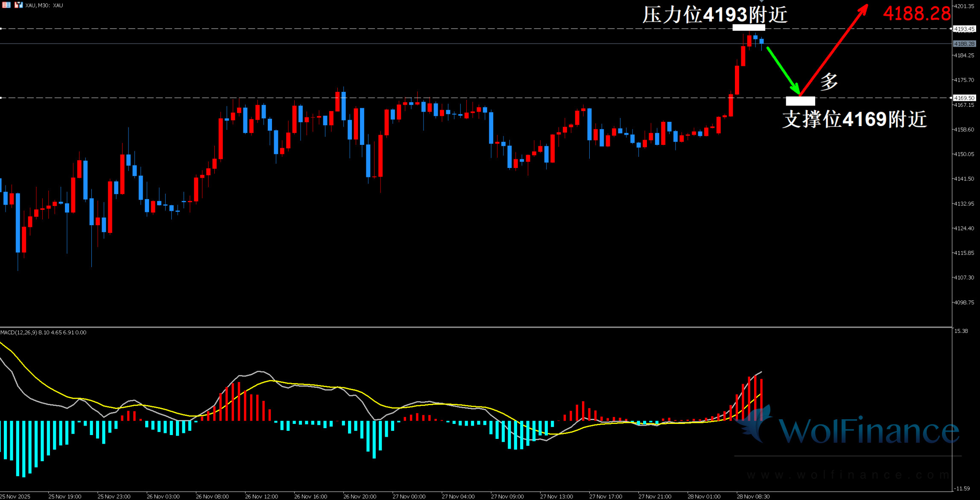
Task: Select the red upward arrow drawing
Action: pyautogui.click(x=833, y=50)
